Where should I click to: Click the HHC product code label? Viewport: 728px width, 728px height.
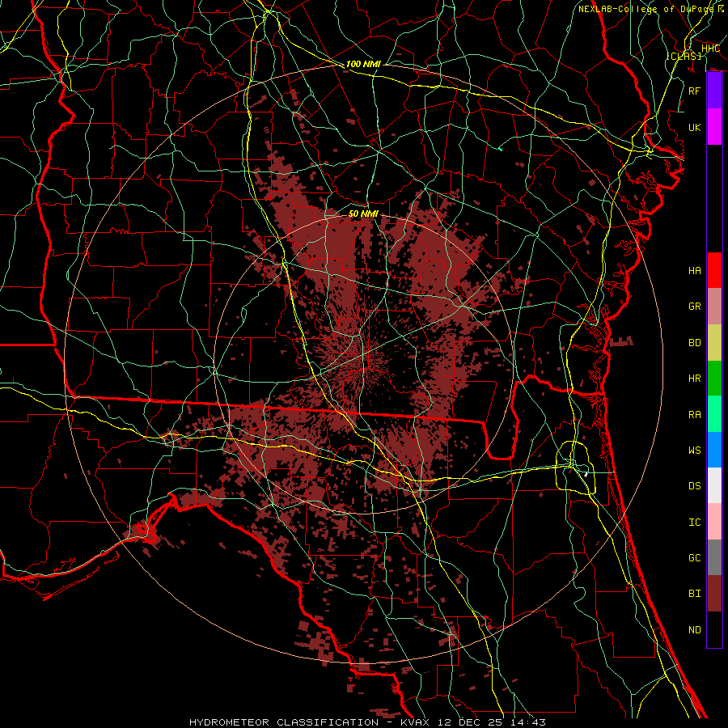click(x=710, y=49)
